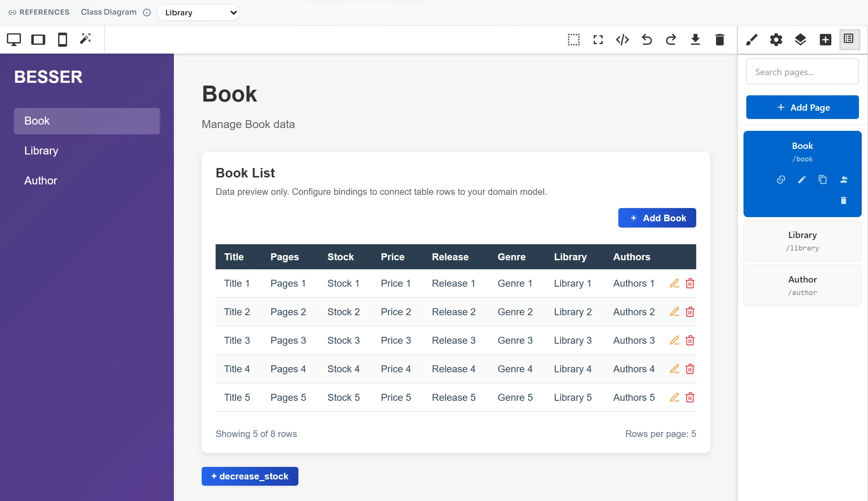Viewport: 868px width, 501px height.
Task: Open the settings gear panel
Action: click(x=776, y=40)
